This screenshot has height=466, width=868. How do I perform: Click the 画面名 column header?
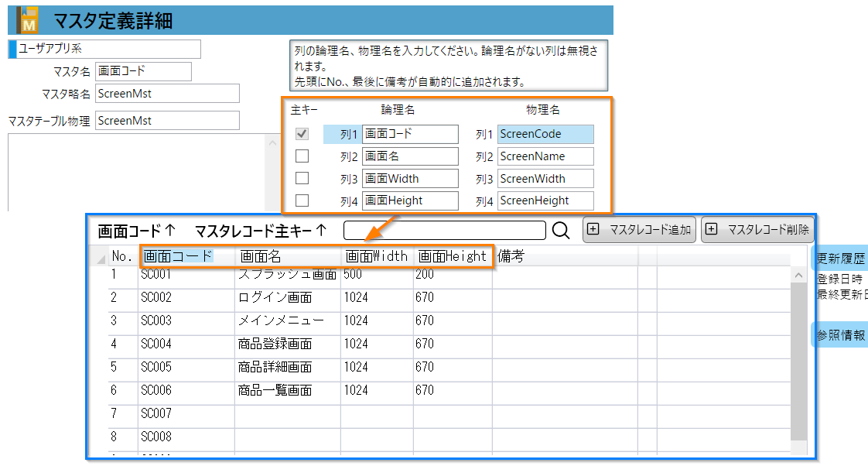point(261,256)
